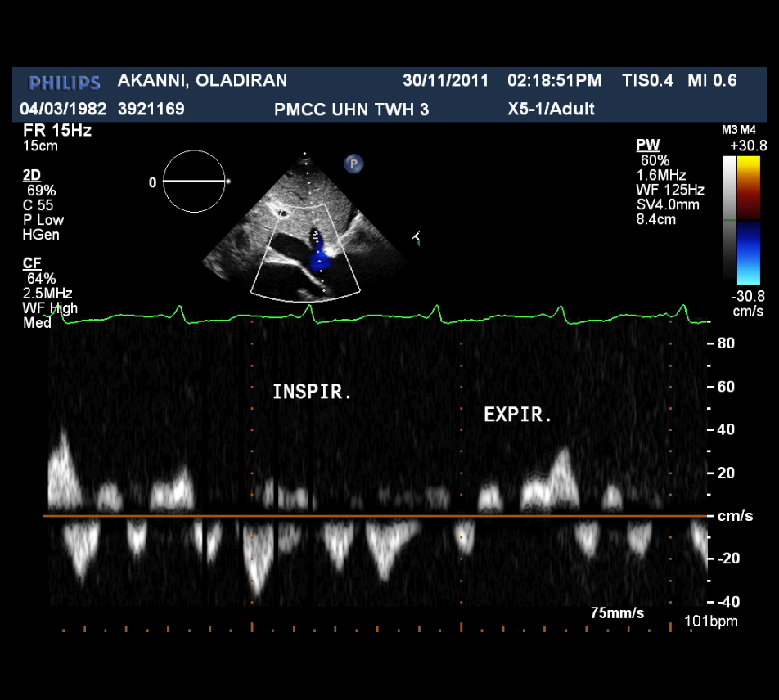The image size is (779, 700).
Task: Click the 75mm/s sweep speed label
Action: click(617, 612)
